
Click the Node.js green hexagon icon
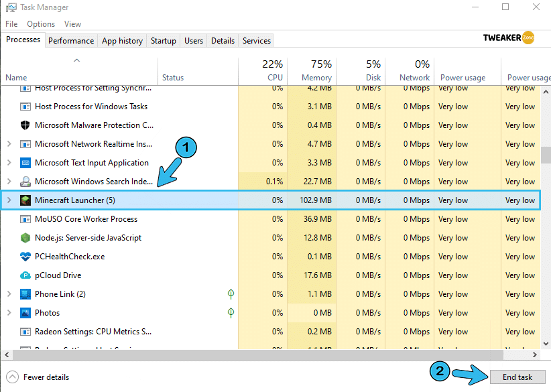pos(25,238)
